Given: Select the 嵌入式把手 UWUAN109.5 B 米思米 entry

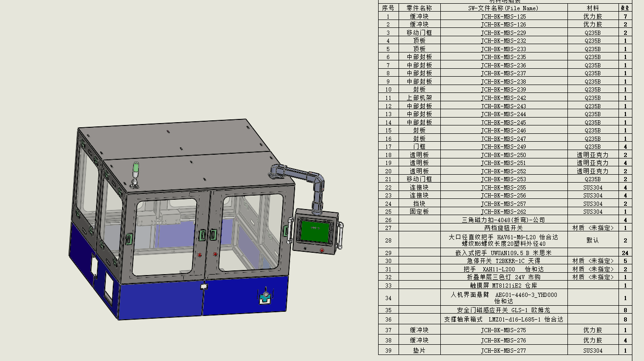Looking at the screenshot, I should [x=503, y=253].
